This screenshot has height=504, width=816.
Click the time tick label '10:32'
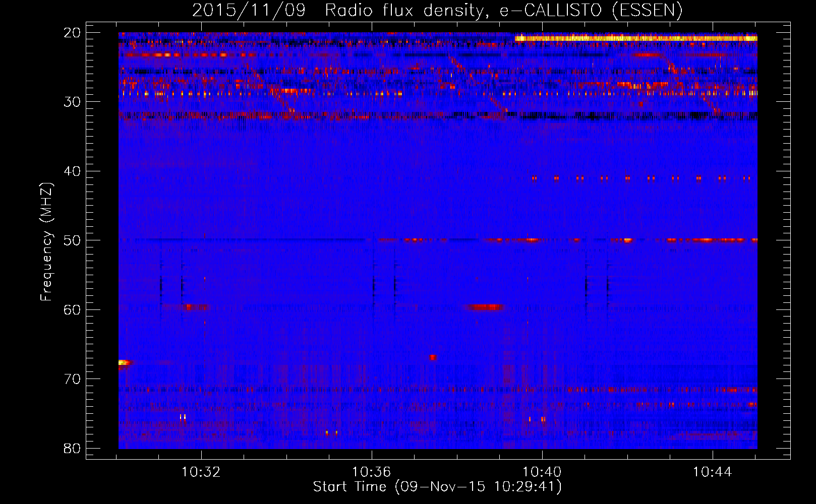tap(201, 472)
